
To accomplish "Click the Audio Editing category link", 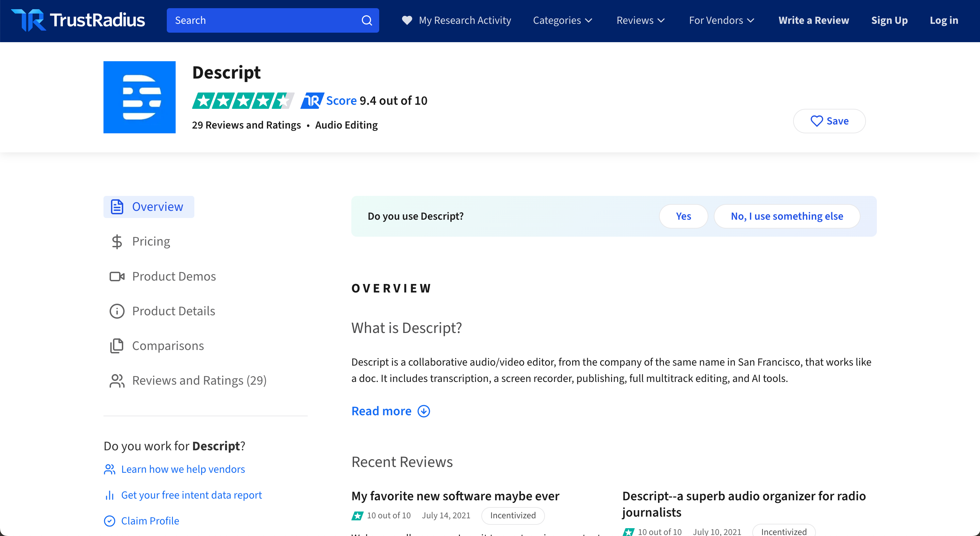I will (x=346, y=125).
